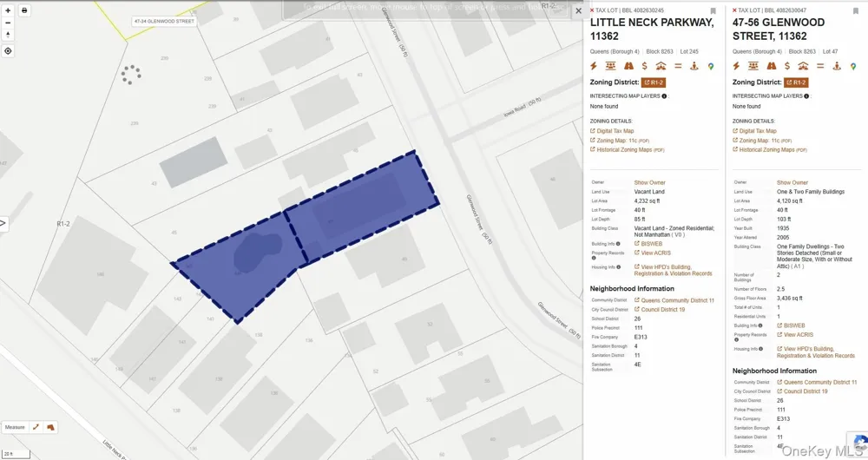Close the full screen hint banner
868x460 pixels.
point(578,10)
